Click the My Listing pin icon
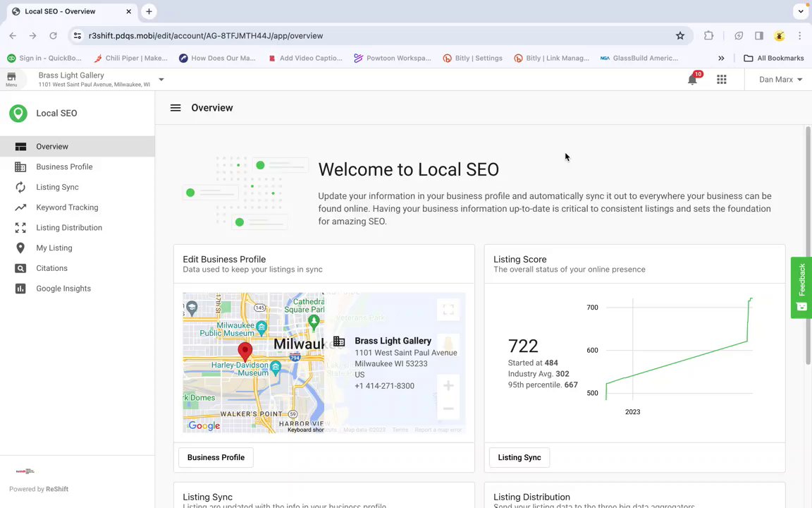Image resolution: width=812 pixels, height=508 pixels. [20, 248]
